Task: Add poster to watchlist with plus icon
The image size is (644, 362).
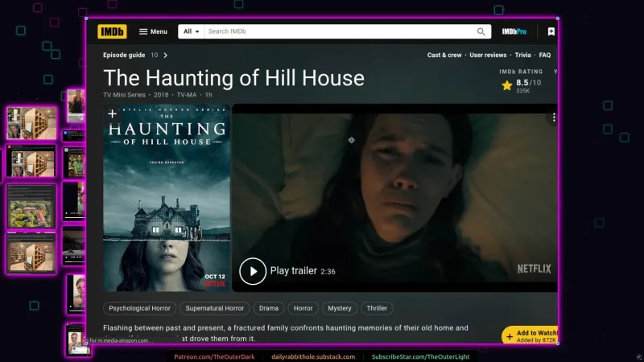Action: click(112, 114)
